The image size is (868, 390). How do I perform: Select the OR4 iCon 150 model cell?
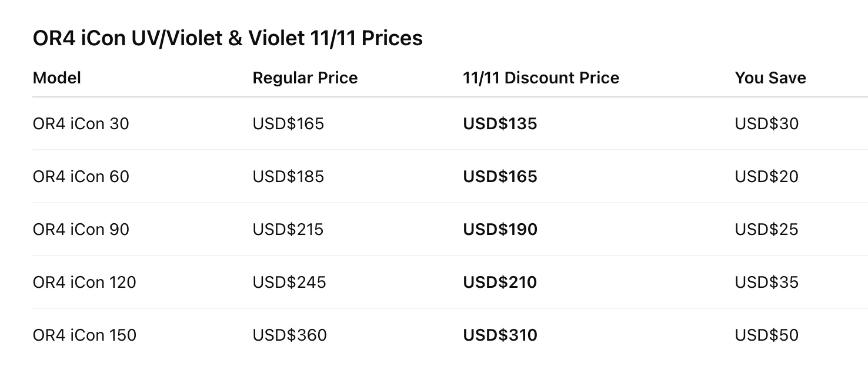pyautogui.click(x=85, y=335)
